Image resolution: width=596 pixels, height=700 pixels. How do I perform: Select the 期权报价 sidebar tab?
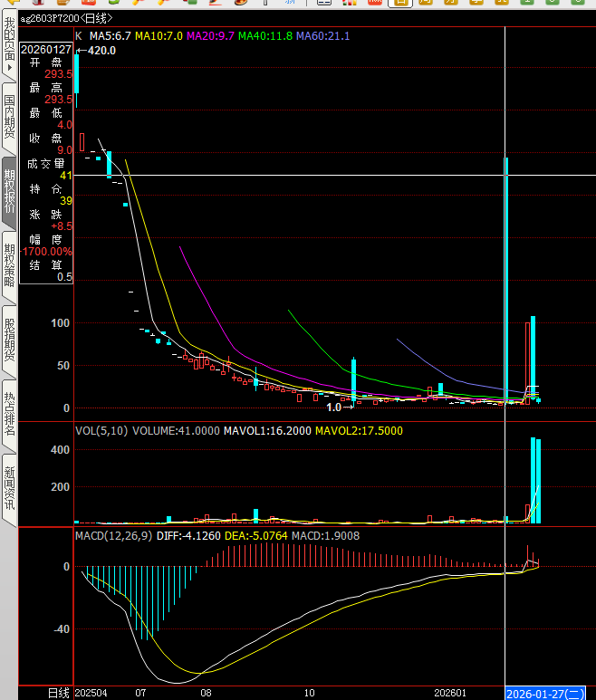(9, 190)
